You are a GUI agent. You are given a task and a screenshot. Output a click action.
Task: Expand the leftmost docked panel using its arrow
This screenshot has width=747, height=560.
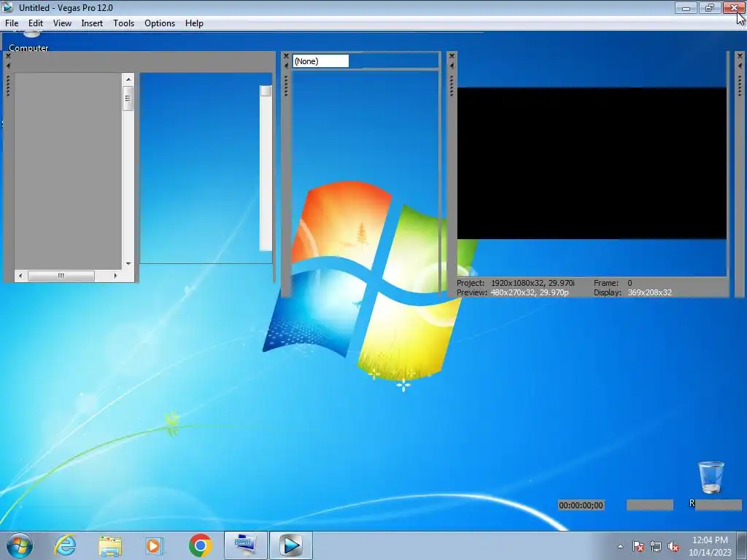coord(8,66)
